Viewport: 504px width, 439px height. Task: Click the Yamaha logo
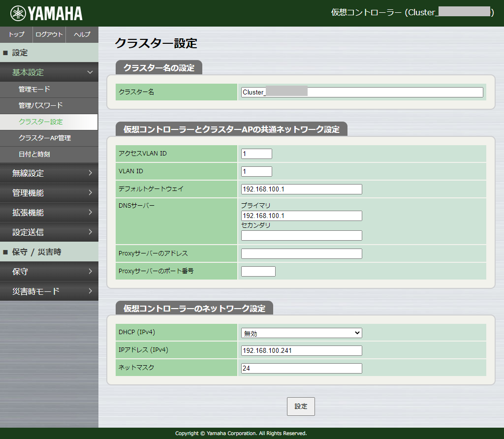pyautogui.click(x=44, y=13)
